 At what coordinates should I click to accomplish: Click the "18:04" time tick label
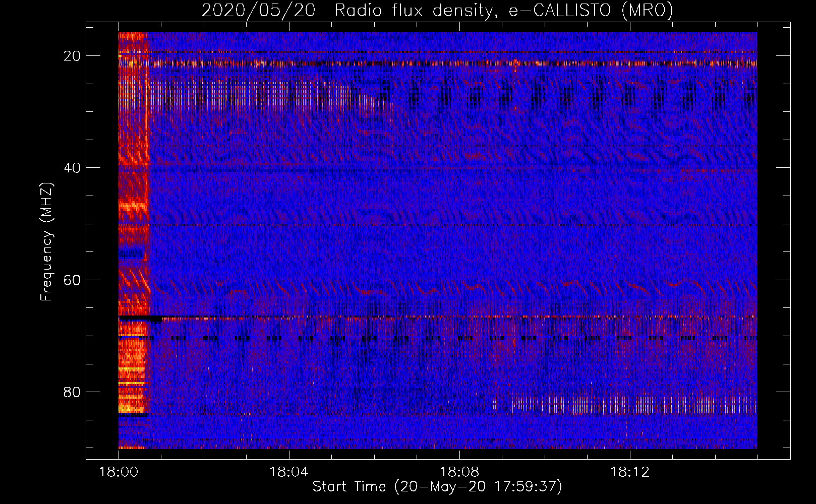[289, 472]
